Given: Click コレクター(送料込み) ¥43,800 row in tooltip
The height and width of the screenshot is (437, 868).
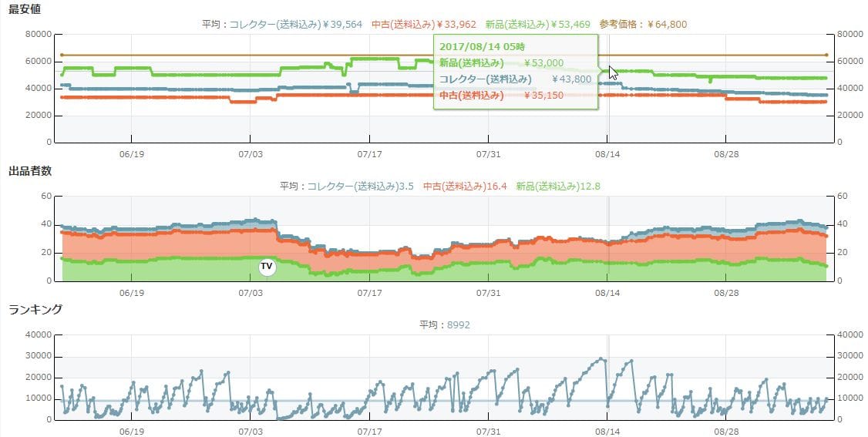Looking at the screenshot, I should [515, 79].
